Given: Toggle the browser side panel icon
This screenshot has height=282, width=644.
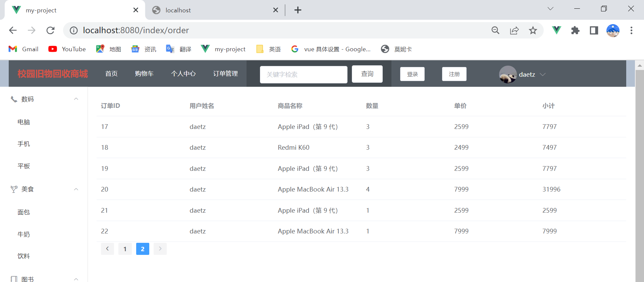Looking at the screenshot, I should click(x=594, y=30).
